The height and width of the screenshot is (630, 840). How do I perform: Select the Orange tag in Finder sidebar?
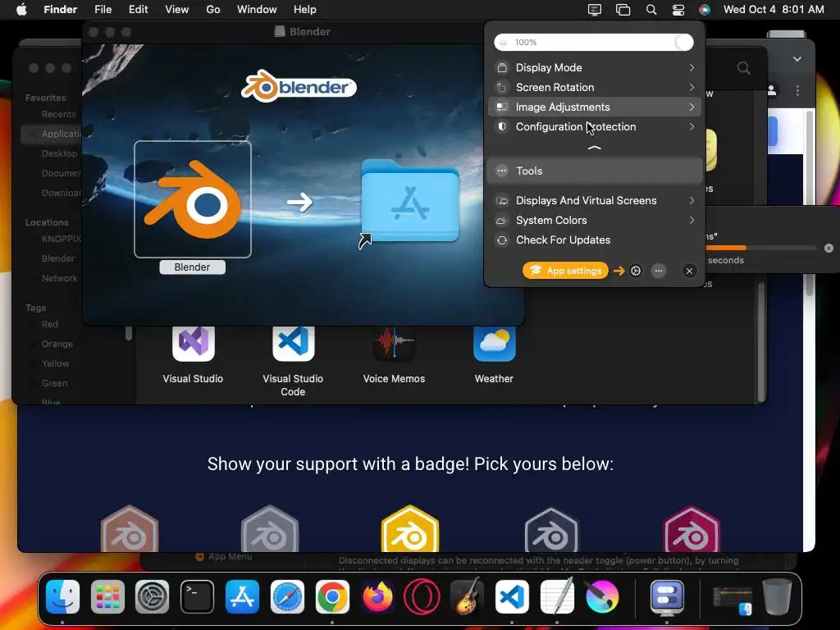57,344
